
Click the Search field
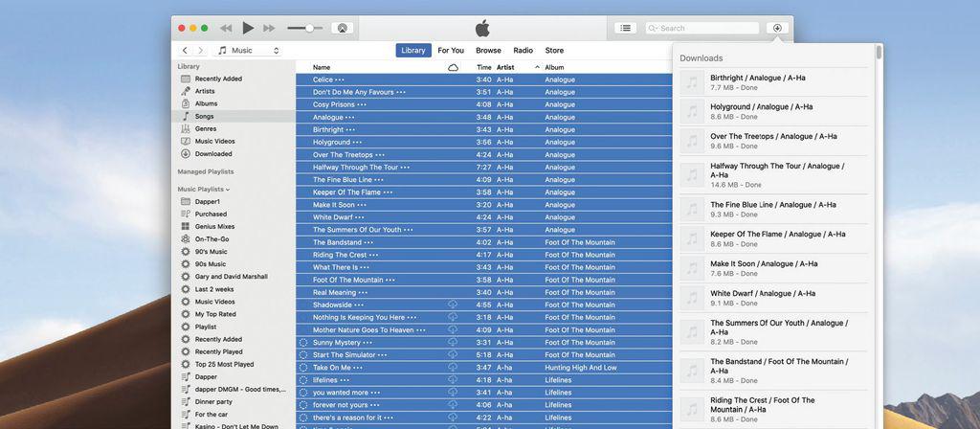tap(702, 28)
